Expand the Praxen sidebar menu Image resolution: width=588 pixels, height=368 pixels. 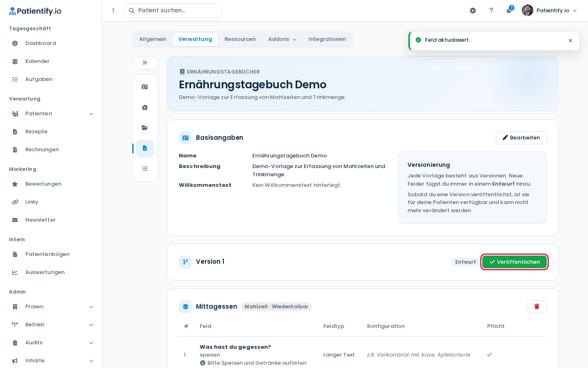tap(51, 307)
